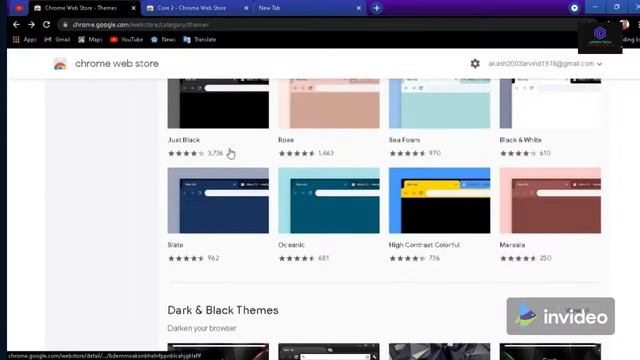Image resolution: width=640 pixels, height=360 pixels.
Task: Open the High Contrast Colorful theme thumbnail
Action: (x=439, y=200)
